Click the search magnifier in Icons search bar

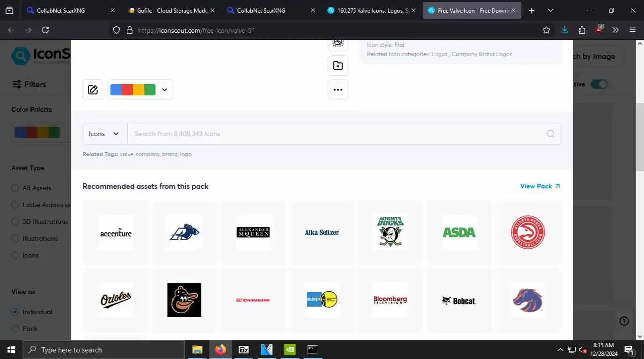point(550,134)
